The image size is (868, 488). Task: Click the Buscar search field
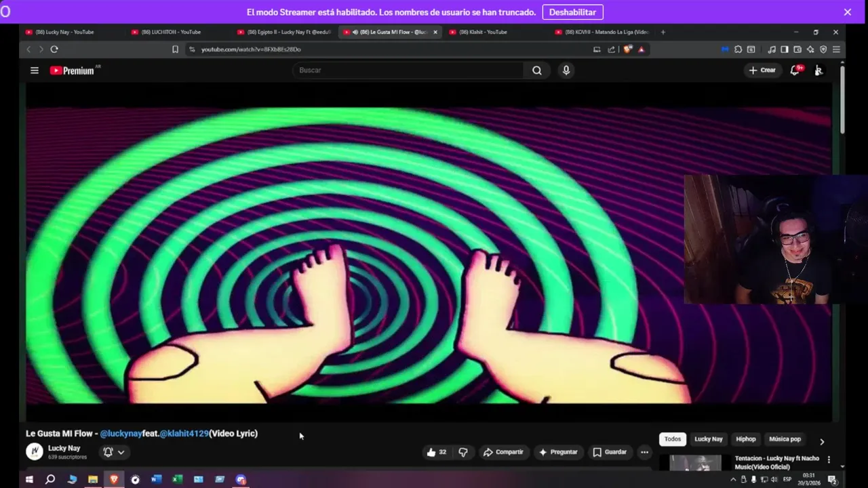(x=408, y=70)
